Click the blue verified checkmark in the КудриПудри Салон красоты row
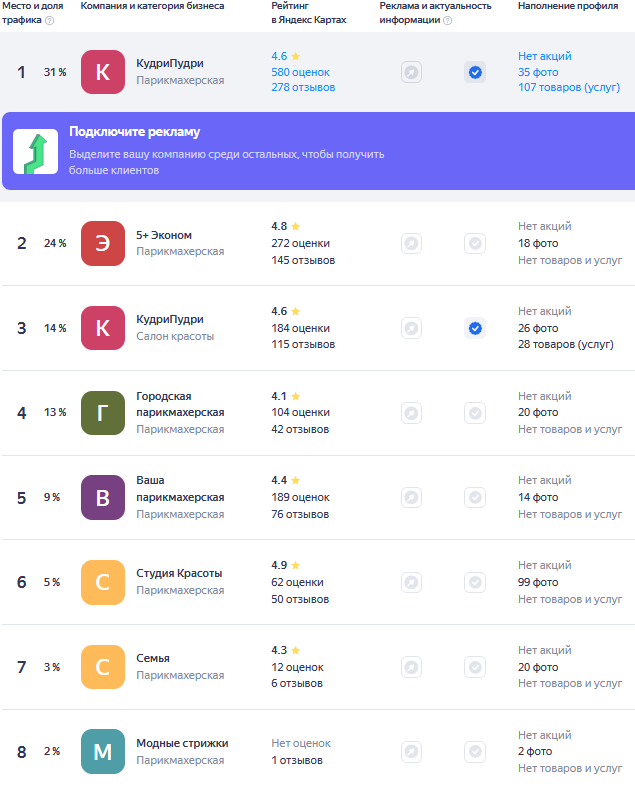This screenshot has width=635, height=795. coord(475,328)
